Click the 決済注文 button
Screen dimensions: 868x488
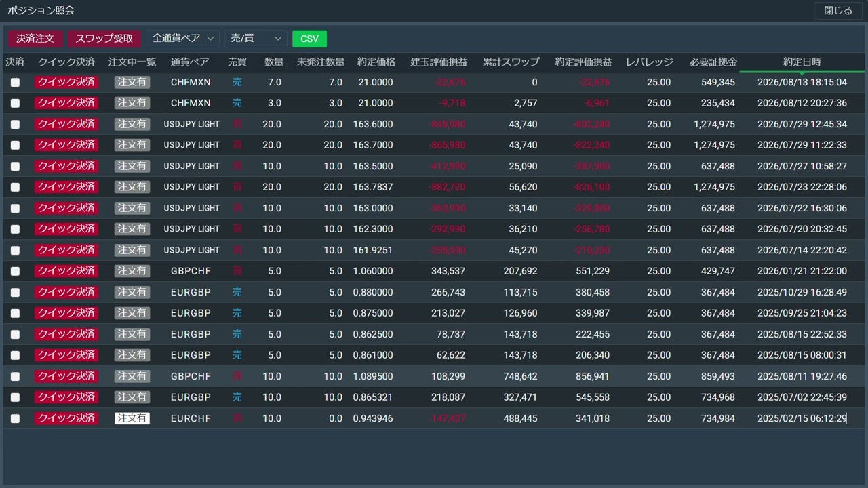point(35,39)
